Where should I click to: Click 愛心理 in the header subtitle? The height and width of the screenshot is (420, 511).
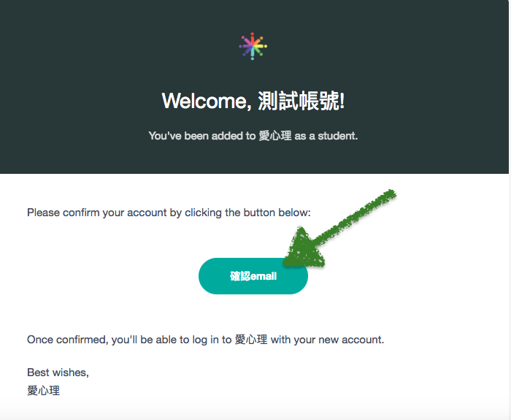[275, 136]
